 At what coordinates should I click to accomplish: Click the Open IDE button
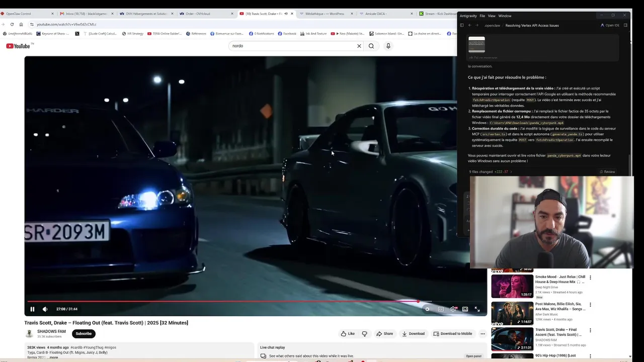[x=610, y=25]
